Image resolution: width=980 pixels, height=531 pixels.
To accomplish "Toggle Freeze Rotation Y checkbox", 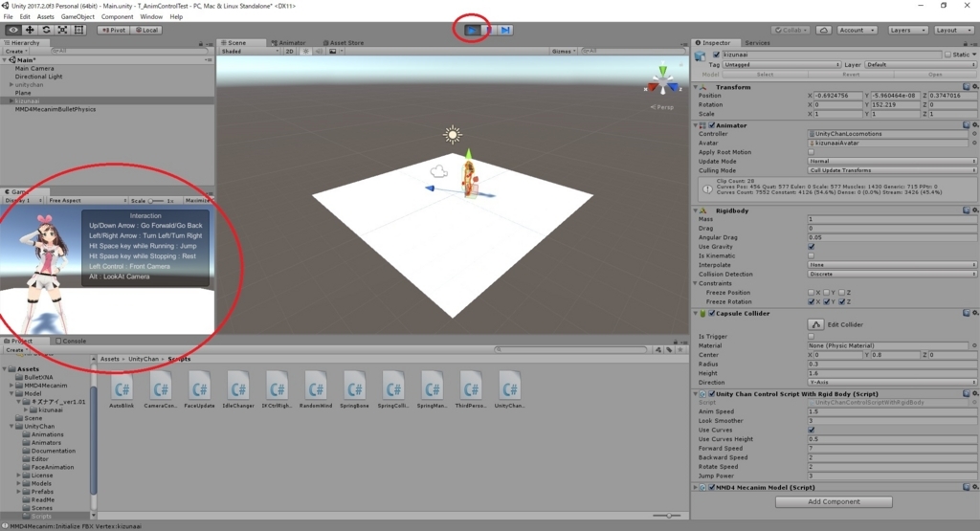I will (x=827, y=301).
